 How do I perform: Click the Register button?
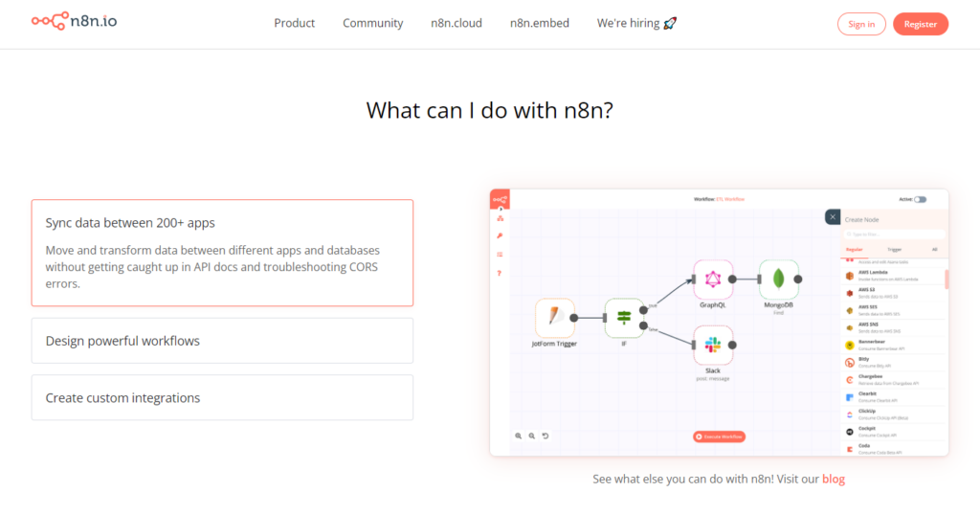pyautogui.click(x=920, y=24)
